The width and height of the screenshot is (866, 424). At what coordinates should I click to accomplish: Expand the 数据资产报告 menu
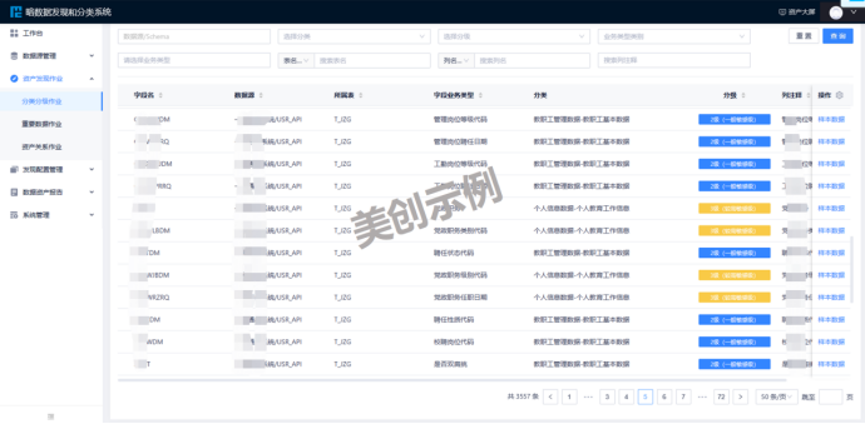[x=92, y=192]
